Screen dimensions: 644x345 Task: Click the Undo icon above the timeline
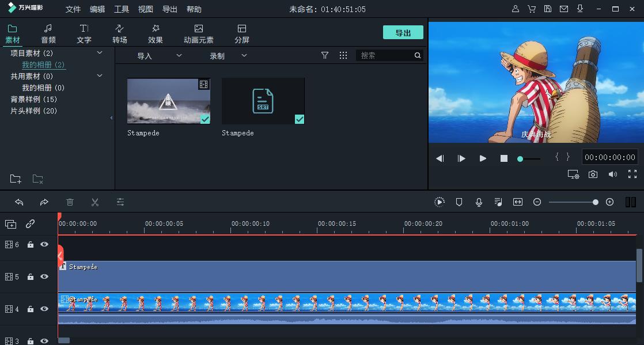(19, 202)
